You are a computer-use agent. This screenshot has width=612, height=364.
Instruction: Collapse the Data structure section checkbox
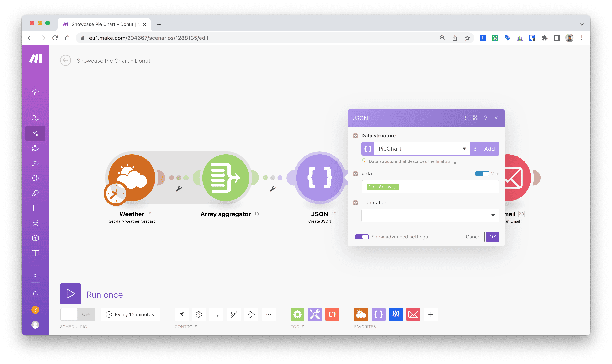point(355,136)
